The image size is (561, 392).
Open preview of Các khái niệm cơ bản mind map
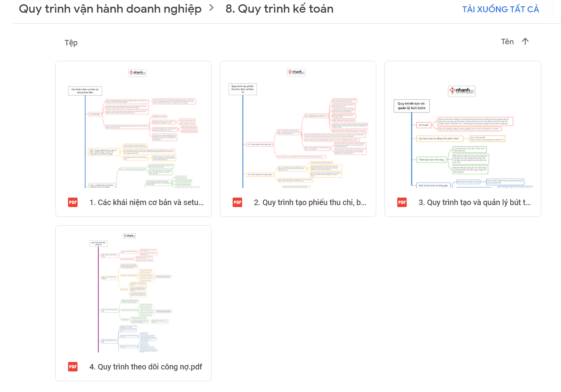coord(133,126)
